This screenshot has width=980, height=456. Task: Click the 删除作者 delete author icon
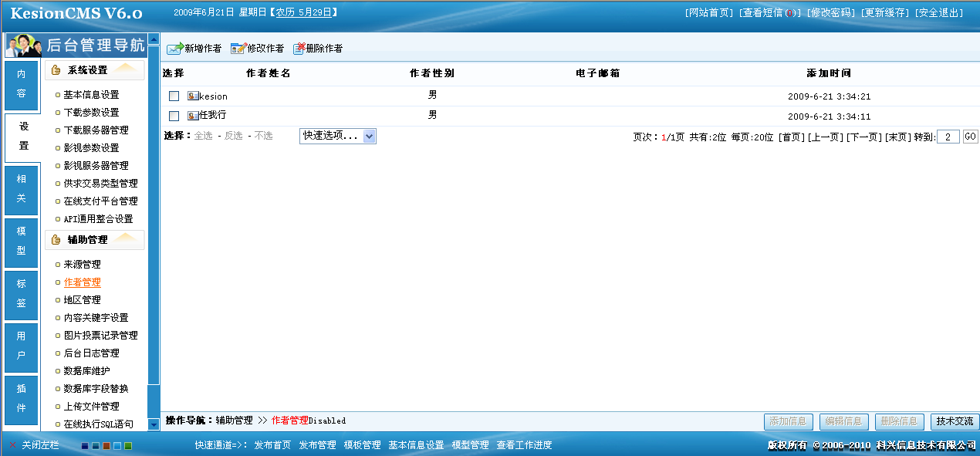click(299, 49)
